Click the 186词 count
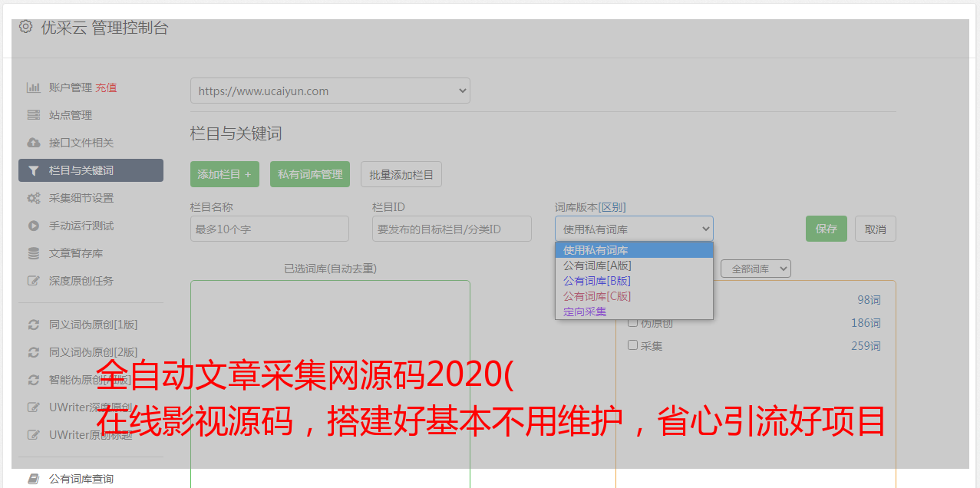980x488 pixels. click(x=866, y=323)
